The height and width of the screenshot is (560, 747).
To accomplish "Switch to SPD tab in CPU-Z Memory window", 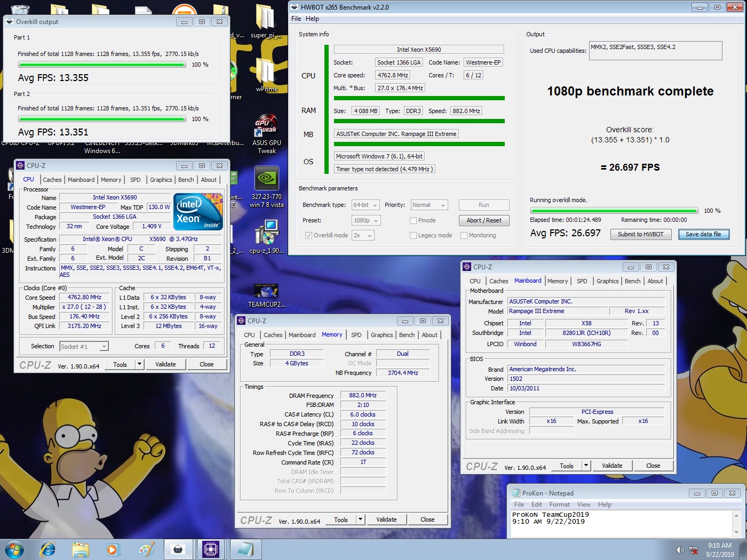I will 356,335.
